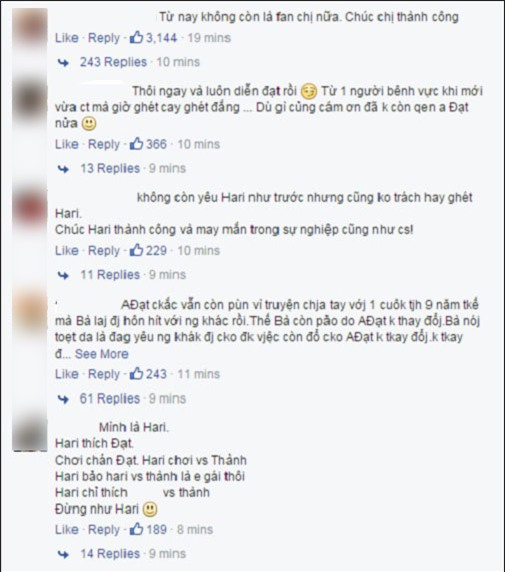The width and height of the screenshot is (505, 572).
Task: Expand the 11 Replies thread
Action: coord(110,275)
